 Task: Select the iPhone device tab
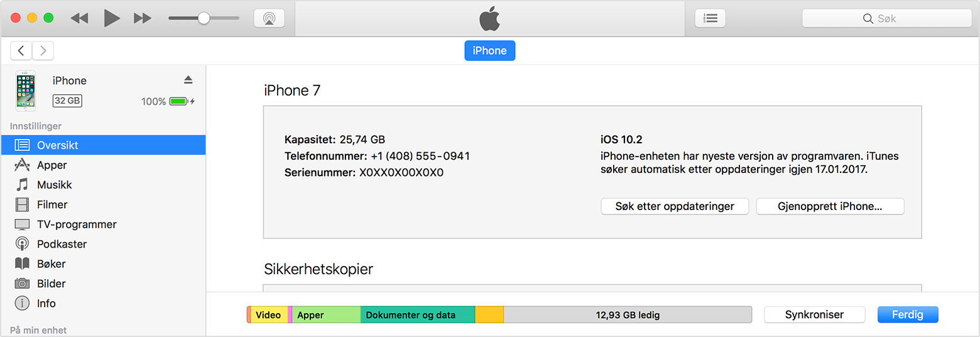(x=489, y=51)
